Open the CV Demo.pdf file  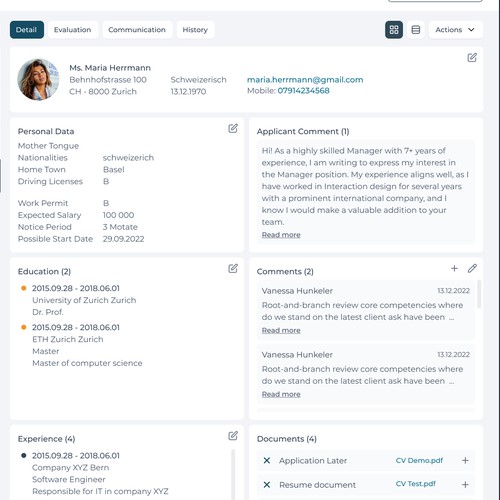tap(419, 460)
